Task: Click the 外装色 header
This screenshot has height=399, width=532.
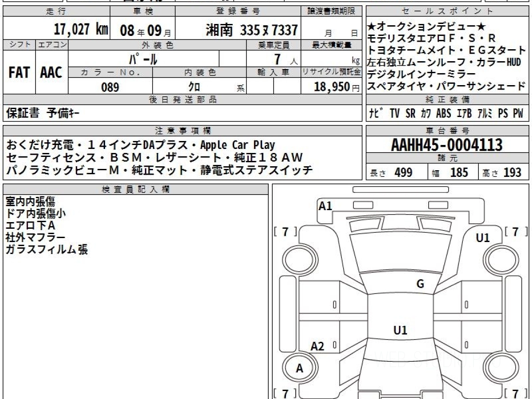Action: pyautogui.click(x=157, y=45)
